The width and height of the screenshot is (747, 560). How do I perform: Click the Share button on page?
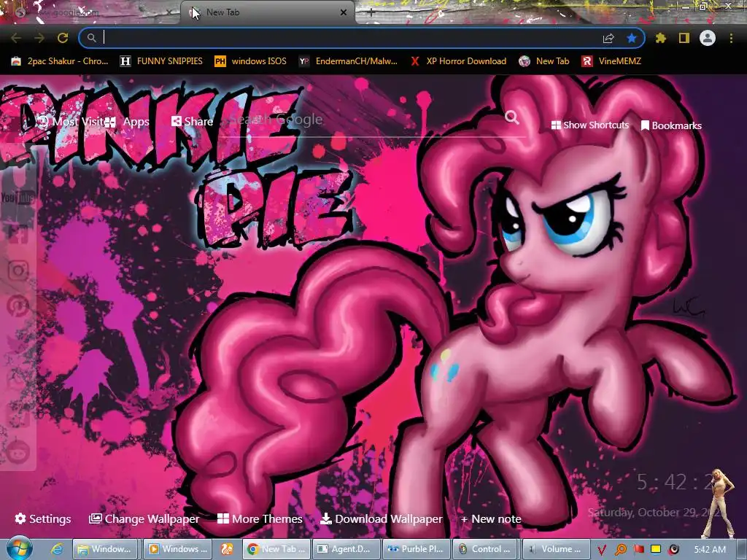point(192,122)
